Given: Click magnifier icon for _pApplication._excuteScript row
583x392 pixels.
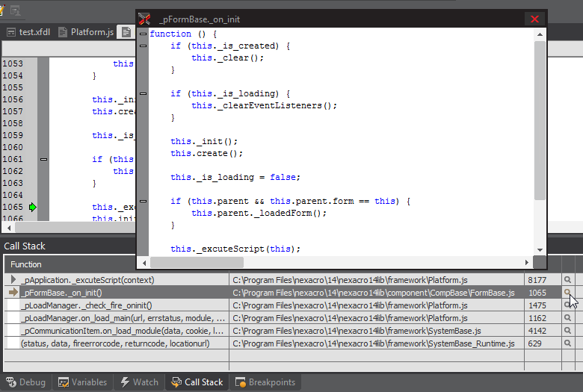Looking at the screenshot, I should [x=568, y=280].
